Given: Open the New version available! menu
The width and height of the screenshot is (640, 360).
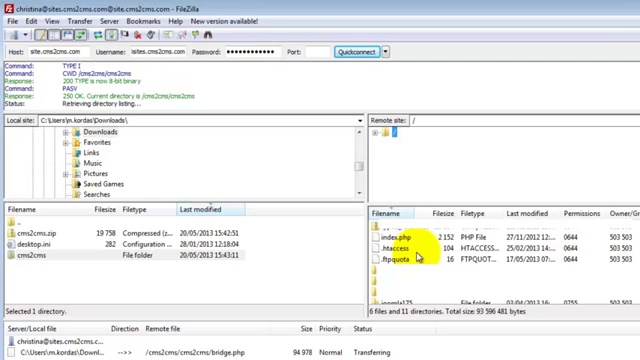Looking at the screenshot, I should (x=224, y=21).
